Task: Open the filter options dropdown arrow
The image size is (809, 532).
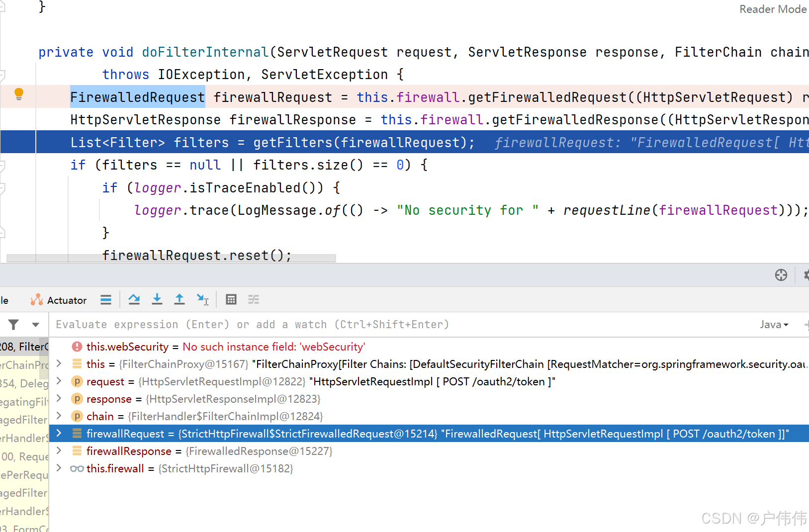Action: (35, 324)
